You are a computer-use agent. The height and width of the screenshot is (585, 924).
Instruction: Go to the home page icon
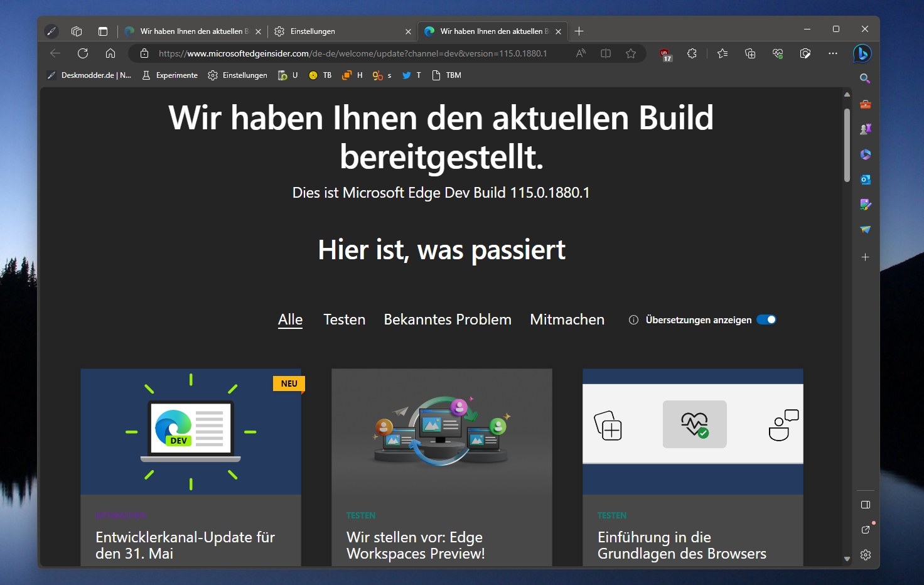click(x=110, y=53)
